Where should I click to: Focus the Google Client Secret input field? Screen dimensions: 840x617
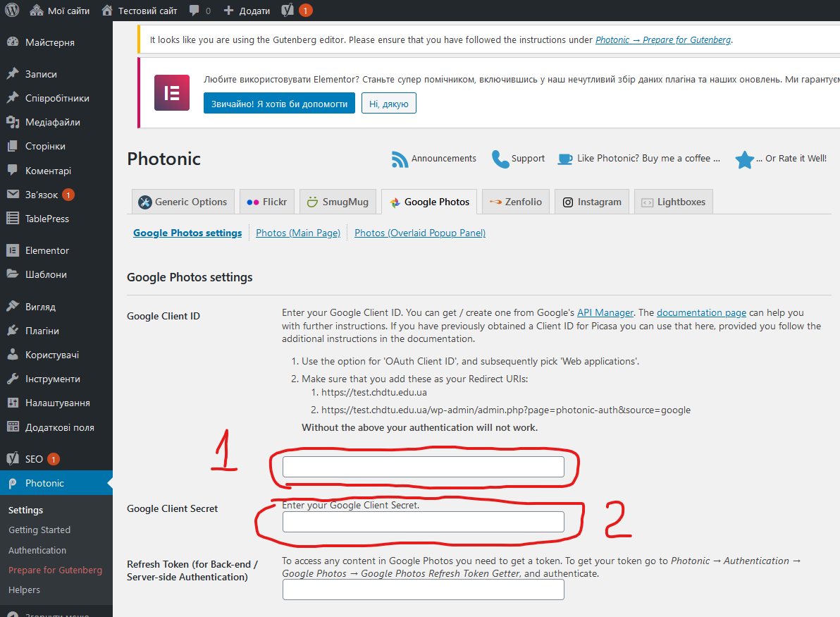coord(424,522)
